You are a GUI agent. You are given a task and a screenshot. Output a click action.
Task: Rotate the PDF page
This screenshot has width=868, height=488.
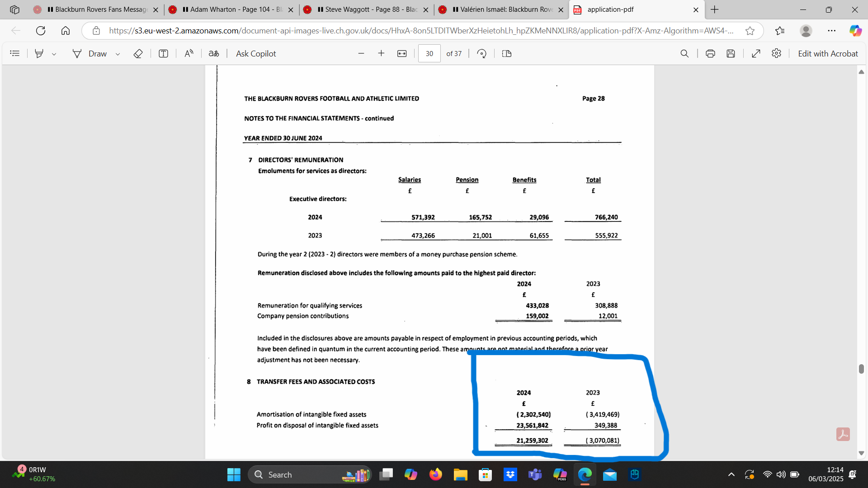[482, 53]
